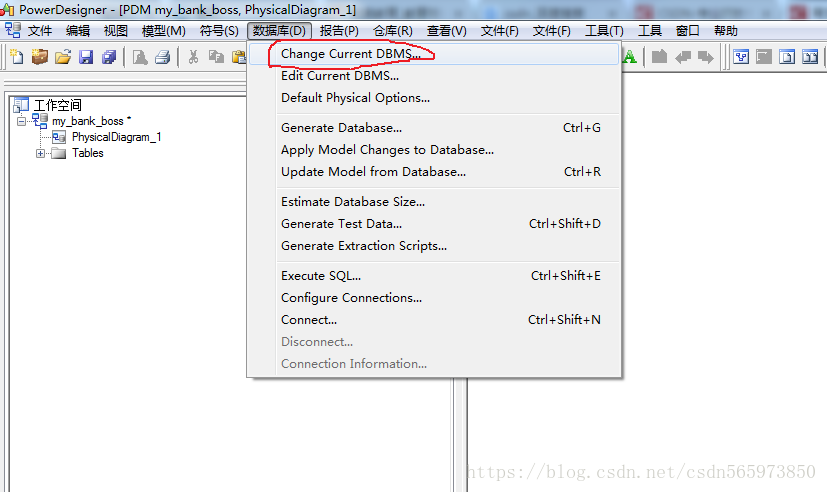This screenshot has height=492, width=827.
Task: Open the 符号(S) menu
Action: point(219,31)
